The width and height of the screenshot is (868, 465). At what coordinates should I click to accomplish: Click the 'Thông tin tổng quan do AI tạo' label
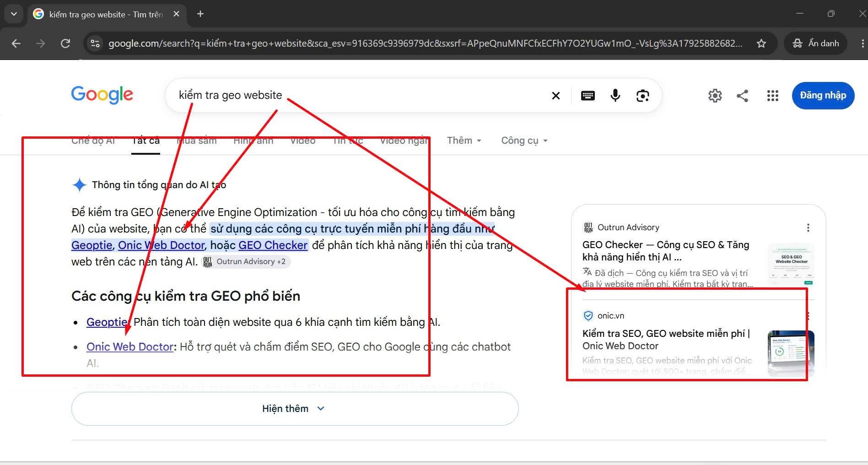coord(159,185)
